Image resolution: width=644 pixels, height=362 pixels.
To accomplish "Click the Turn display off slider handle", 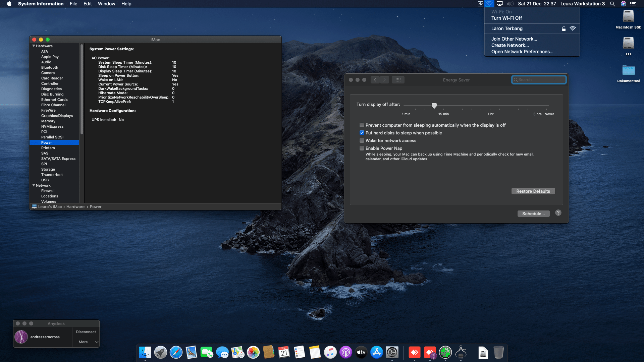I will pos(434,106).
